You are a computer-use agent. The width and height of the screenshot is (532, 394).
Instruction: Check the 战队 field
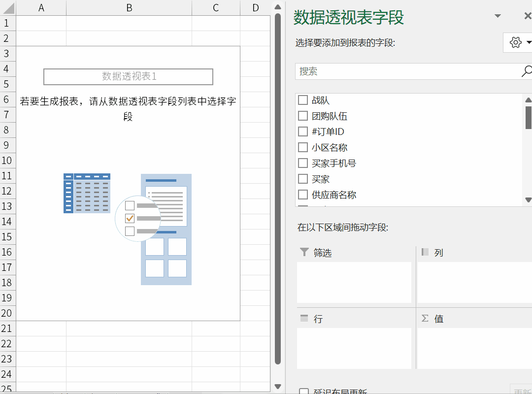pos(302,100)
